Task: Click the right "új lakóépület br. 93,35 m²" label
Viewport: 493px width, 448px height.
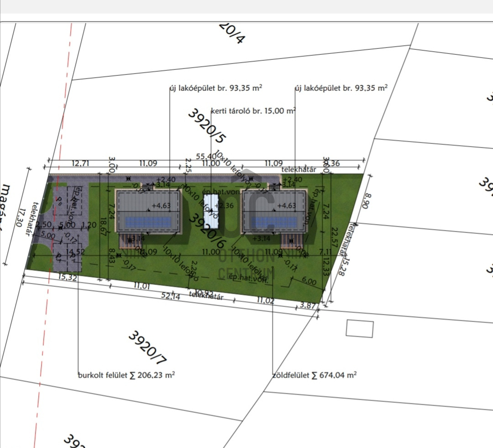Action: (x=341, y=88)
